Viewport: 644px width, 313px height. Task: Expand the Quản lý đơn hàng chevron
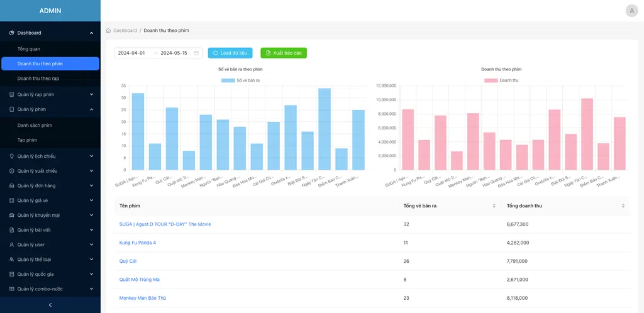point(92,186)
